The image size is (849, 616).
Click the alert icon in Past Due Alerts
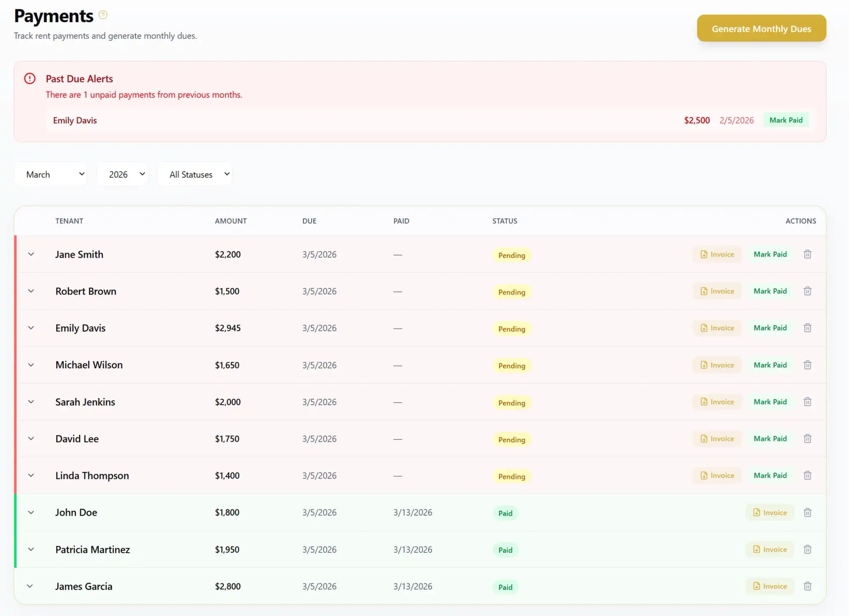[30, 78]
